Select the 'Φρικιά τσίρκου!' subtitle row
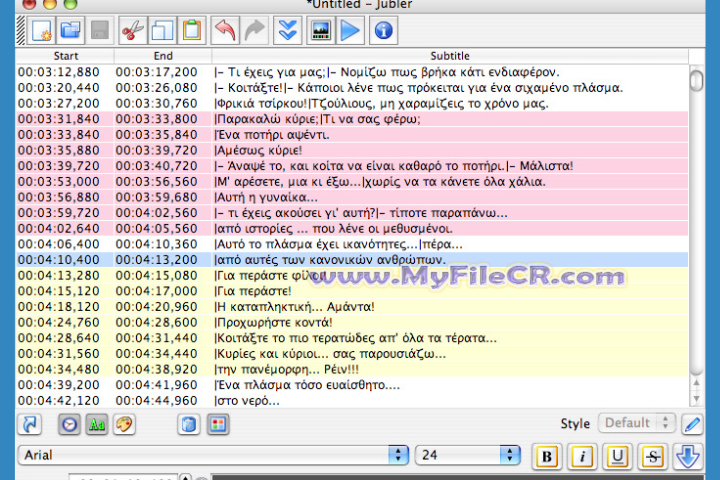 coord(352,103)
